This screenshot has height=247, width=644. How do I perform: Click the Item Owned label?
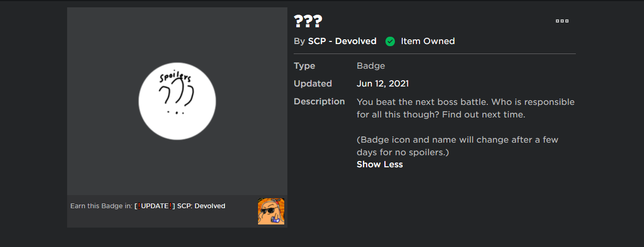point(427,41)
